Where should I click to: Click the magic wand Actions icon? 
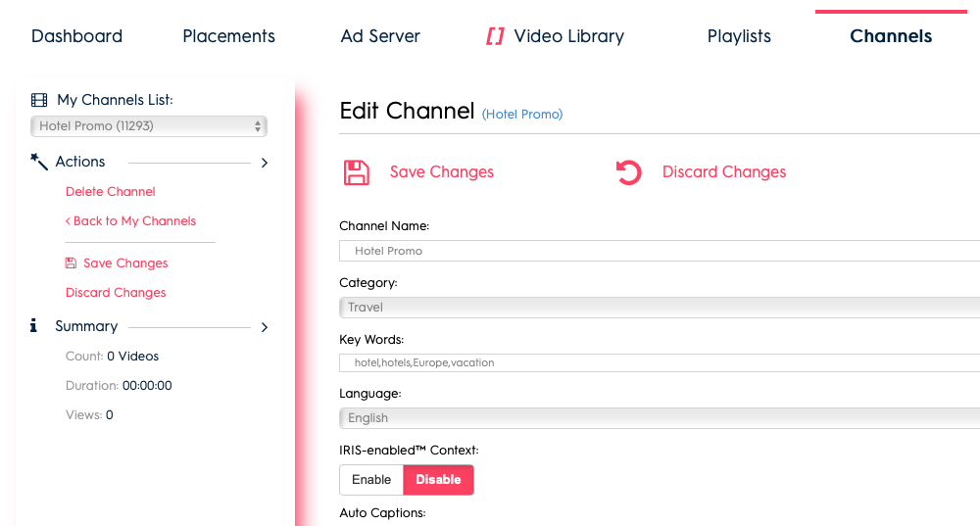(x=39, y=162)
